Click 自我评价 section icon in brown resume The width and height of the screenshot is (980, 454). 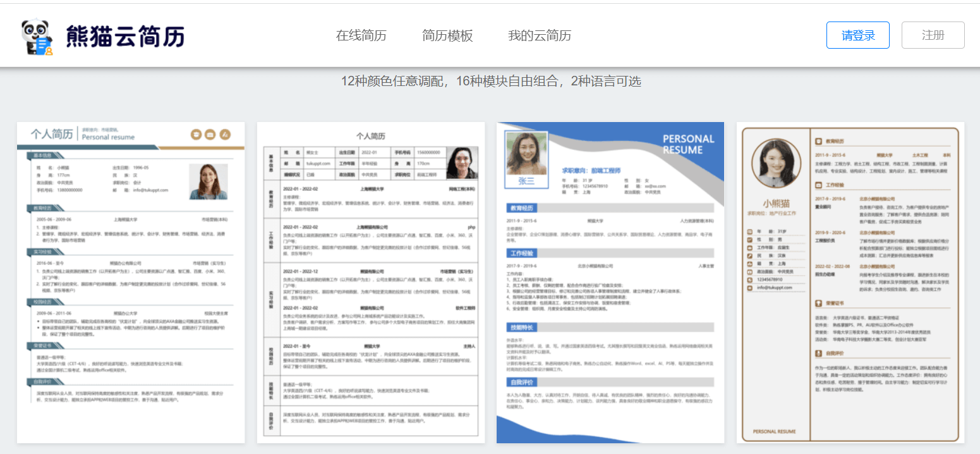click(819, 353)
